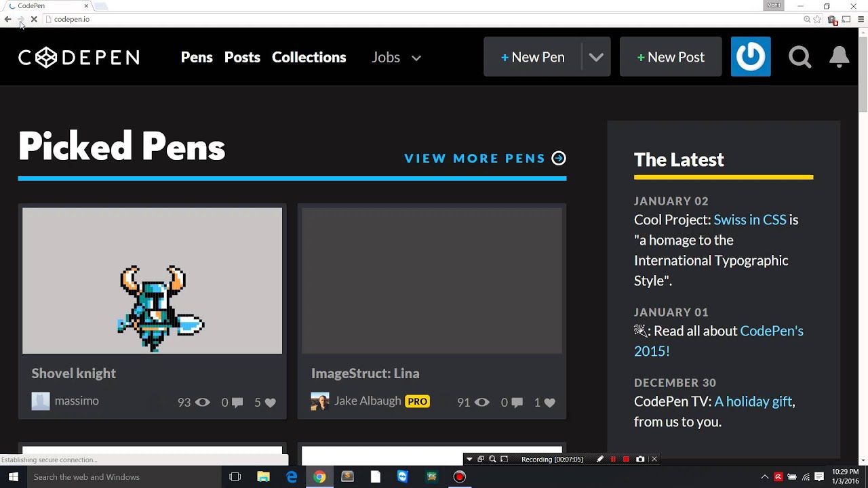This screenshot has width=868, height=488.
Task: Click the comment icon on ImageStruct: Lina
Action: 517,403
